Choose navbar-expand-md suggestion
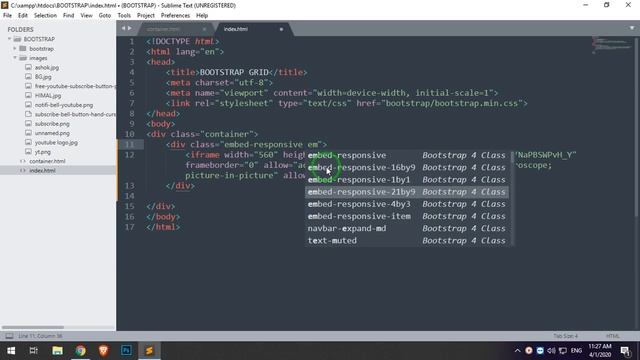The image size is (640, 360). [407, 229]
